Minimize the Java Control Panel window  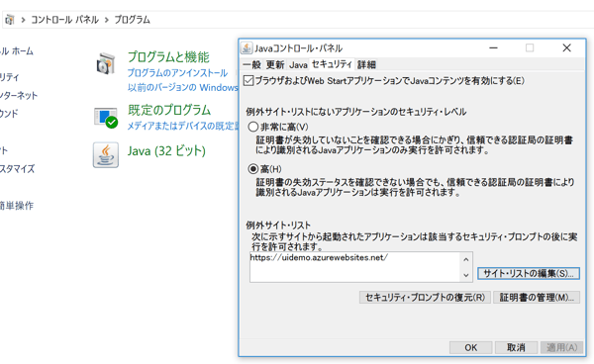(x=493, y=48)
